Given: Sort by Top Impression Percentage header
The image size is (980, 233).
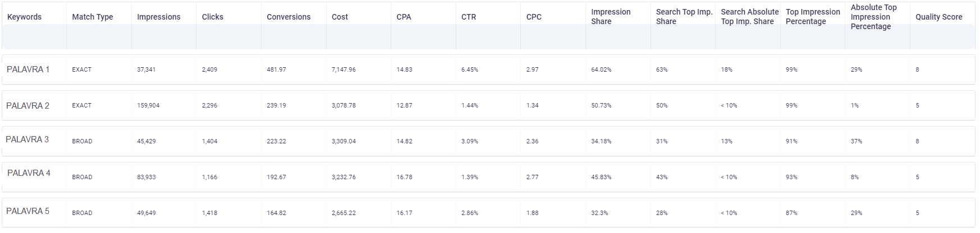Looking at the screenshot, I should (813, 17).
